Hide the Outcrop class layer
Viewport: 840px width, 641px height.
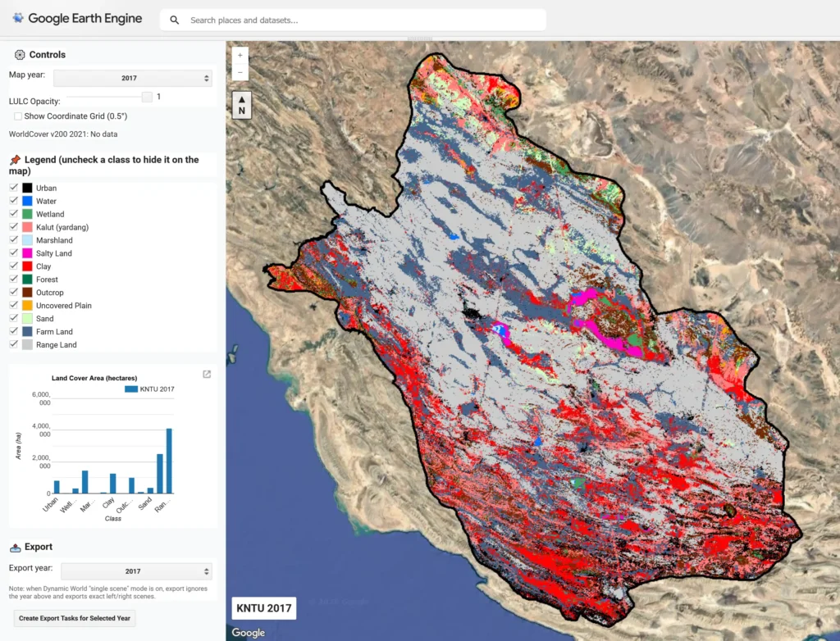(x=14, y=292)
